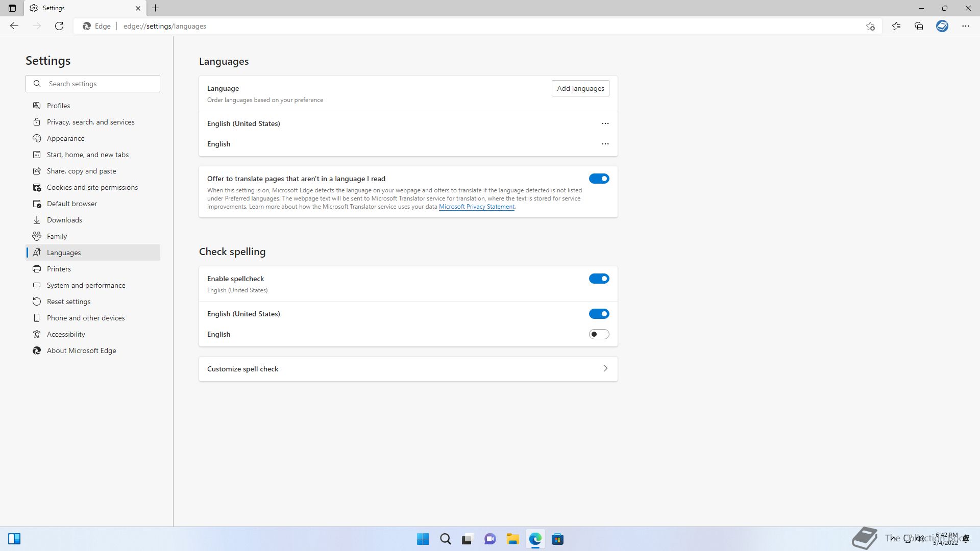Toggle Offer to translate pages switch
Screen dimensions: 980x551
[x=599, y=179]
